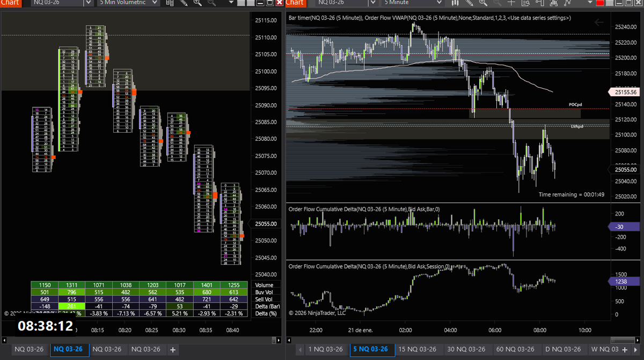Click zoom out magnifier in left chart toolbar

click(211, 3)
